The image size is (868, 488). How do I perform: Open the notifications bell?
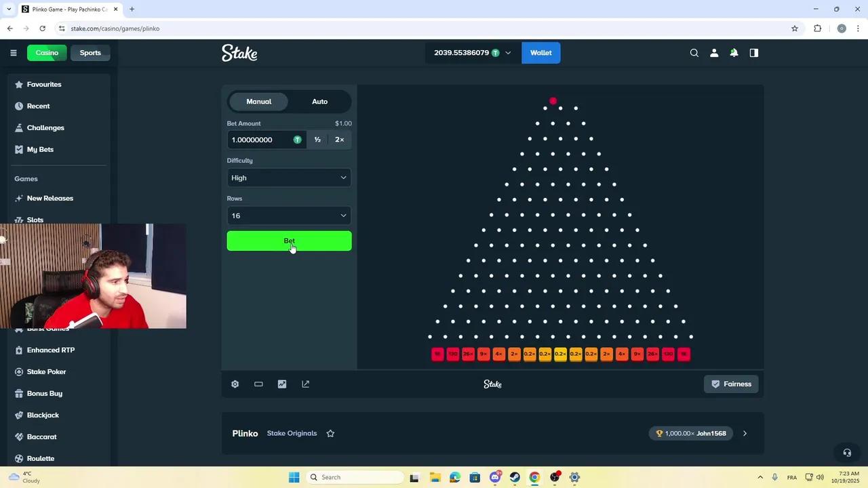coord(734,53)
